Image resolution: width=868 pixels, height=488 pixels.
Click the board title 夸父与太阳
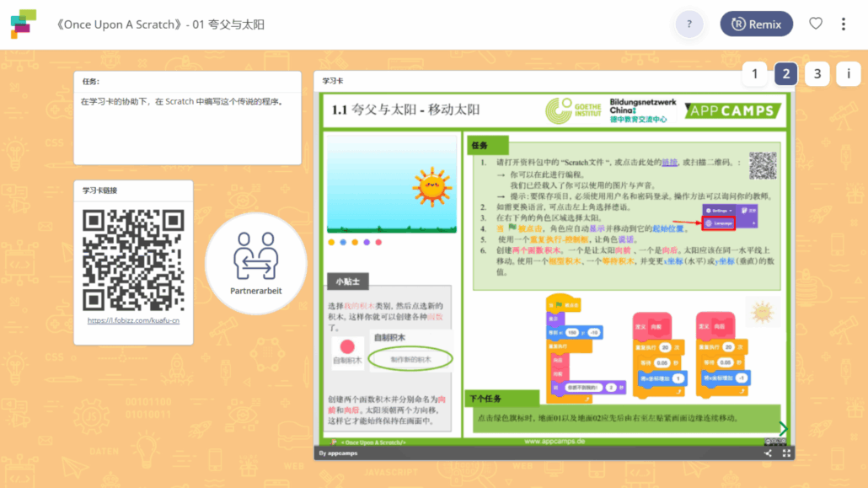(x=160, y=24)
